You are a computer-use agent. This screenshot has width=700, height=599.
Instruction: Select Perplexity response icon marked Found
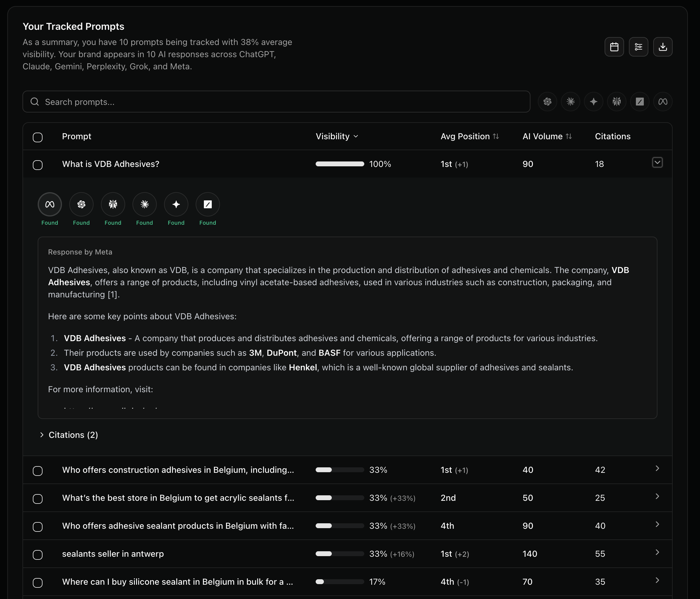pos(113,204)
